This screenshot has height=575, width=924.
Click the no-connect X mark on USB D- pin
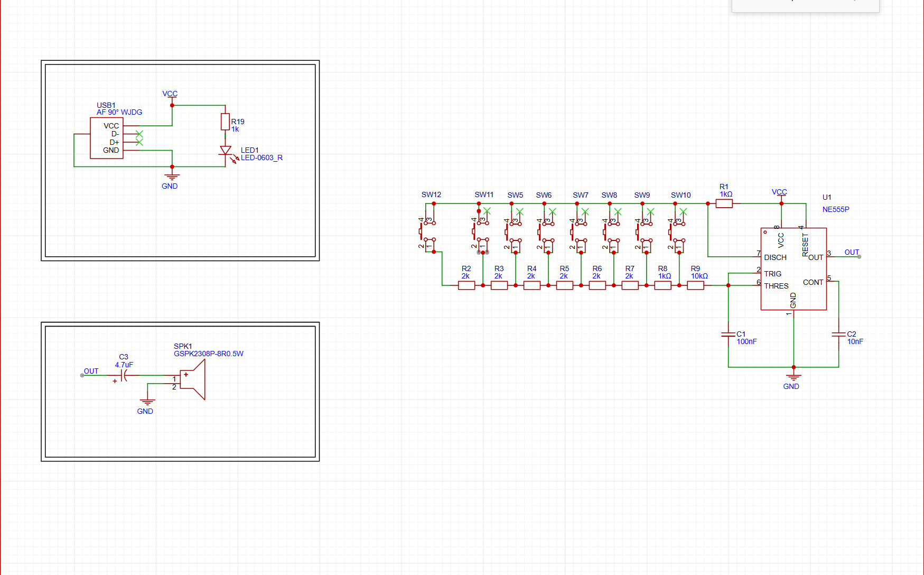(x=139, y=134)
